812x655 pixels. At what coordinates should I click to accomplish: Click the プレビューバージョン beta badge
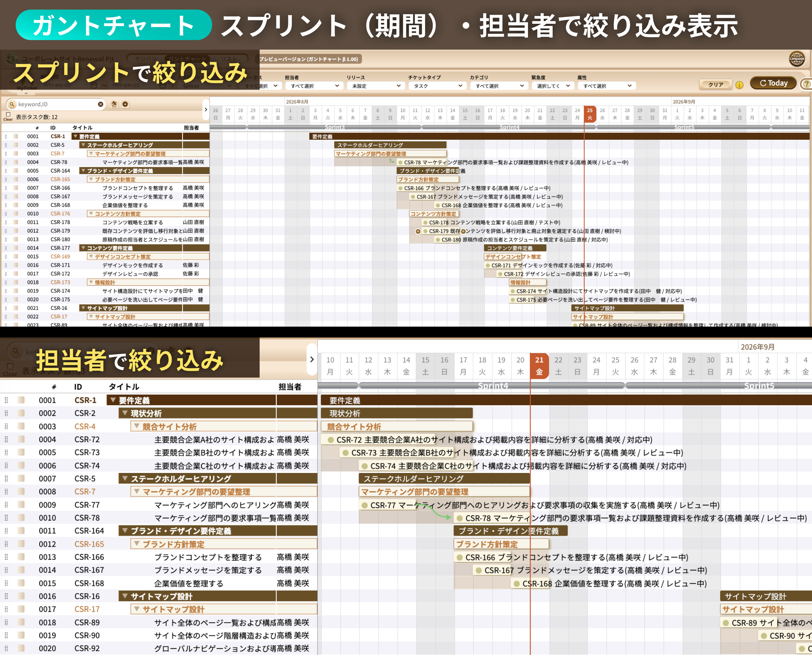[309, 59]
